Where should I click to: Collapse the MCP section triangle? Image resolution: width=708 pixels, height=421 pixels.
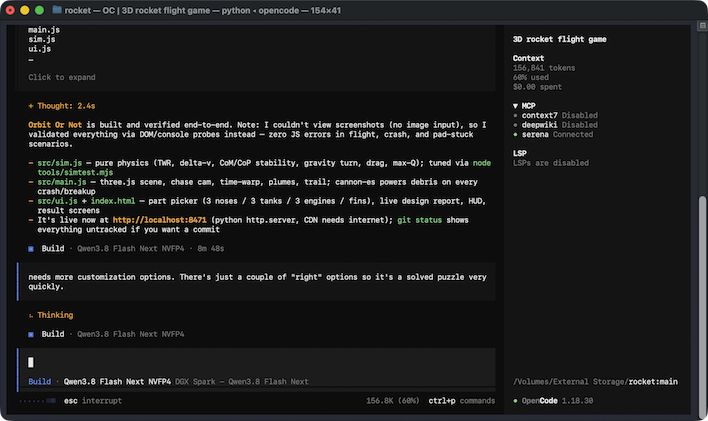[x=515, y=106]
